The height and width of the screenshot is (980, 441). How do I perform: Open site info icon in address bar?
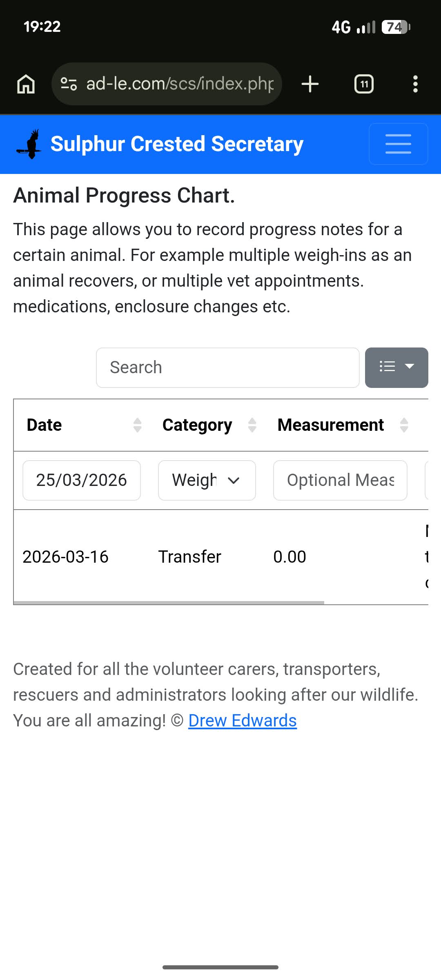pyautogui.click(x=69, y=84)
